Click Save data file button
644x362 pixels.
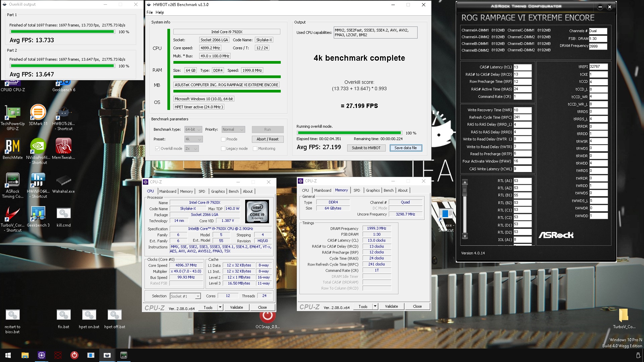[x=406, y=148]
